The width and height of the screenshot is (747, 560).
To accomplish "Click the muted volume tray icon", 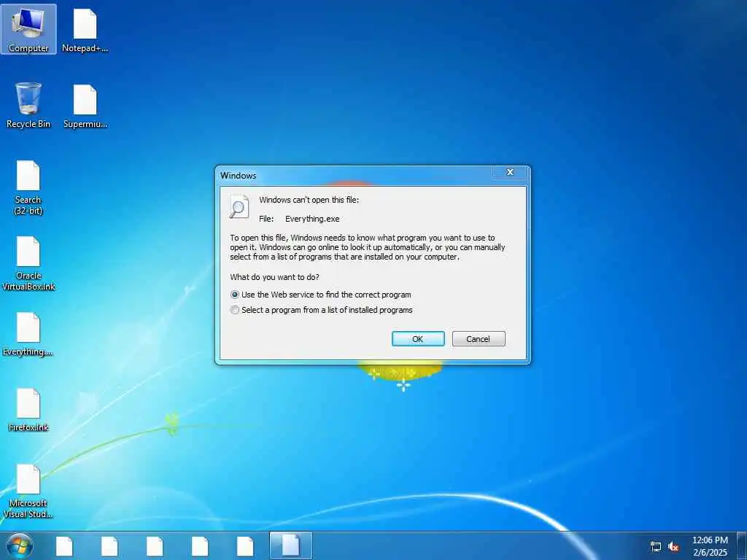I will [673, 547].
